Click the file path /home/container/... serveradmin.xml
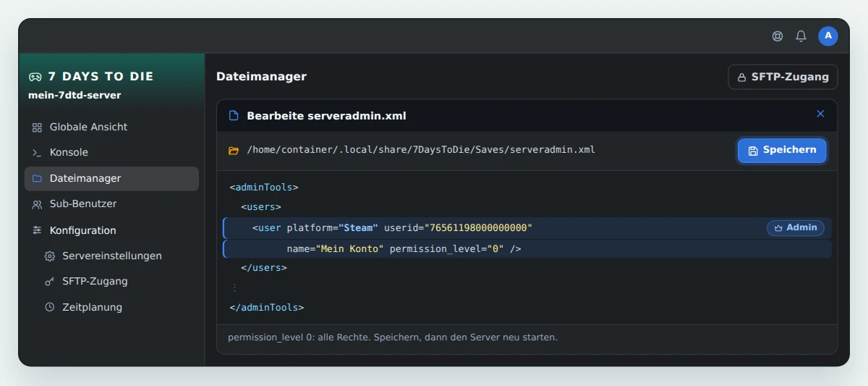The image size is (868, 386). point(421,150)
